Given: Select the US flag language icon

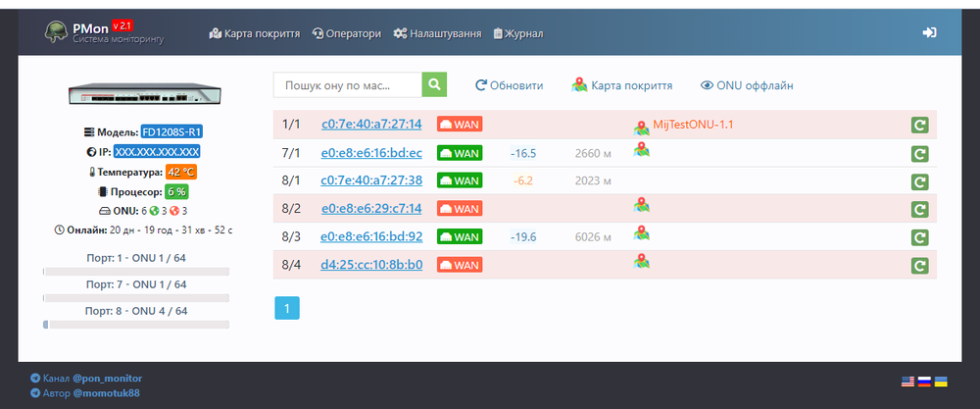Looking at the screenshot, I should pos(907,381).
